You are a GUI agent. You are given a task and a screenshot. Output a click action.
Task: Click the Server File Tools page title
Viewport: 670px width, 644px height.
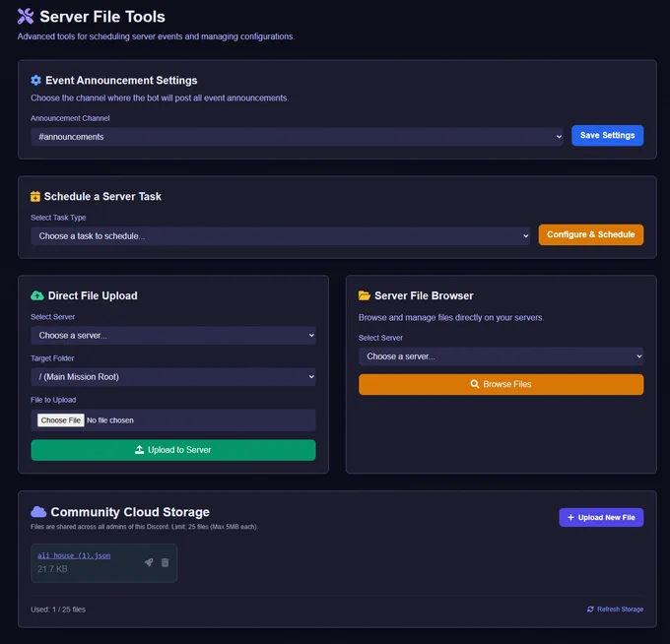(x=102, y=17)
